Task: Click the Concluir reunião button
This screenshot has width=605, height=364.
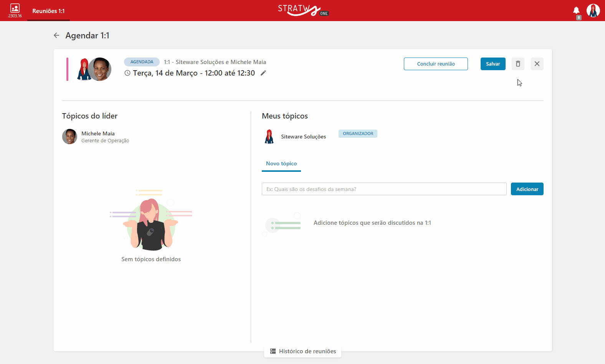Action: pyautogui.click(x=436, y=64)
